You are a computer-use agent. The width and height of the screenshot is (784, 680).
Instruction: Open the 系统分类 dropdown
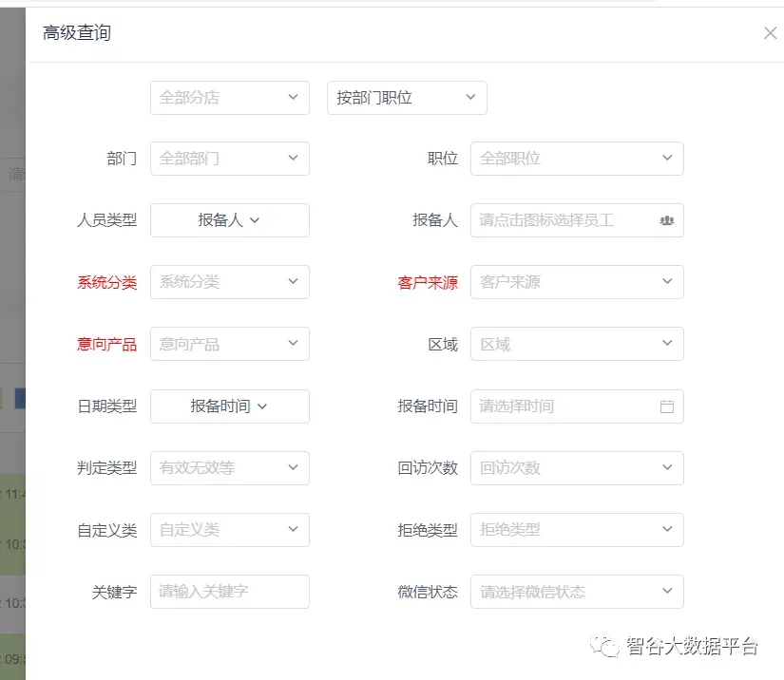point(230,282)
